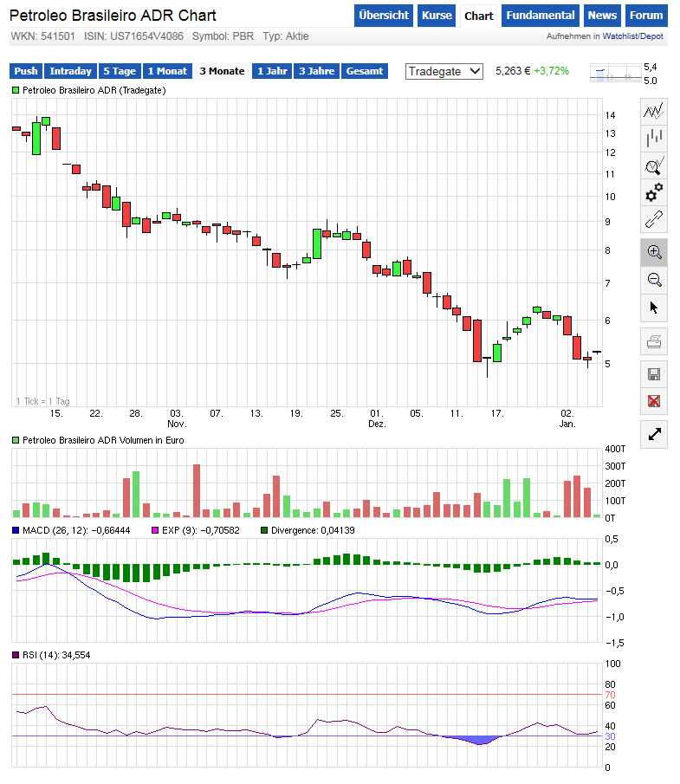Open the Tradegate exchange dropdown
This screenshot has height=784, width=680.
444,72
